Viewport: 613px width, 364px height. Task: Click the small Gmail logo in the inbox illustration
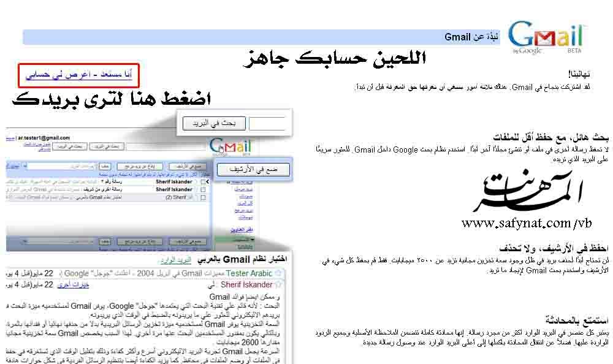[x=230, y=146]
